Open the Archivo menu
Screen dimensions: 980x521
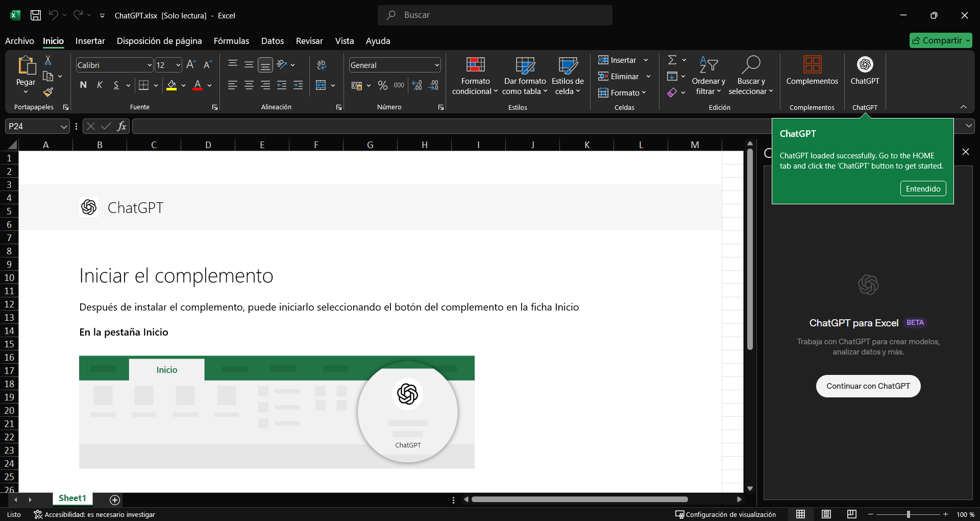point(19,41)
